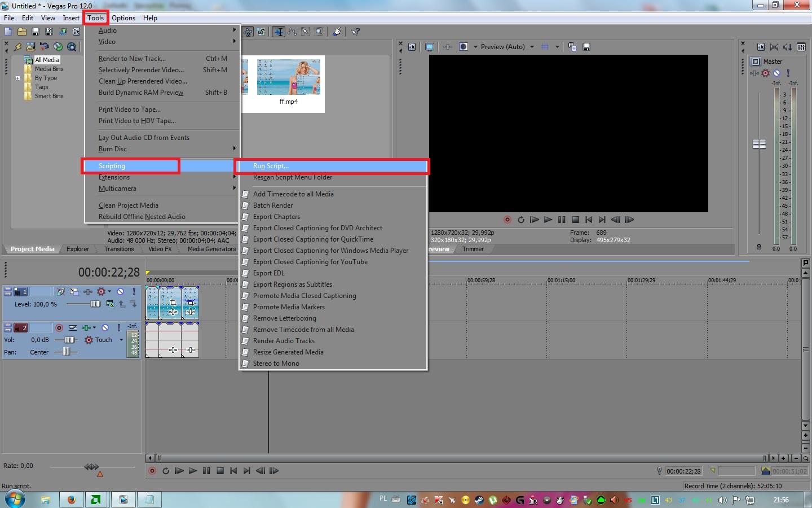Open Windows Start menu orb
812x508 pixels.
[15, 499]
